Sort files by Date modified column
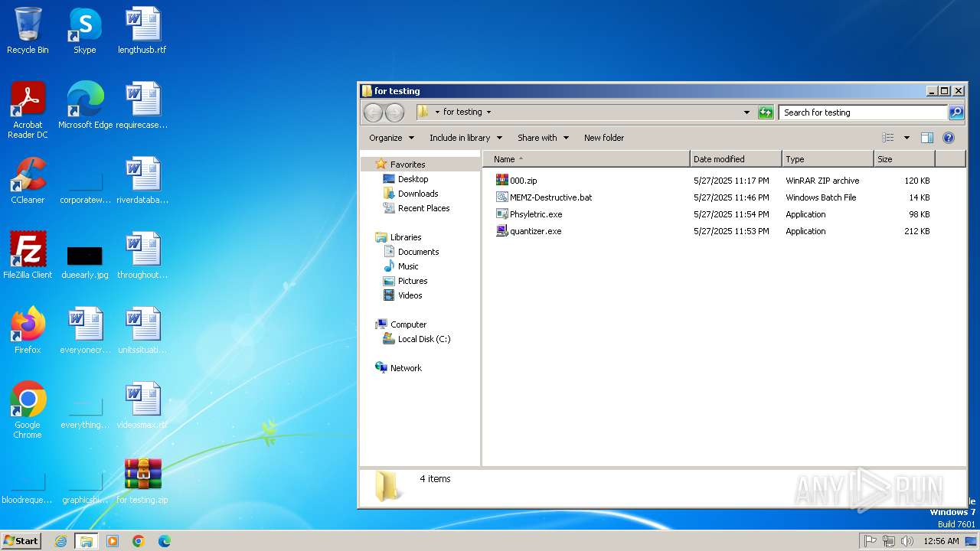This screenshot has height=551, width=980. (x=736, y=159)
